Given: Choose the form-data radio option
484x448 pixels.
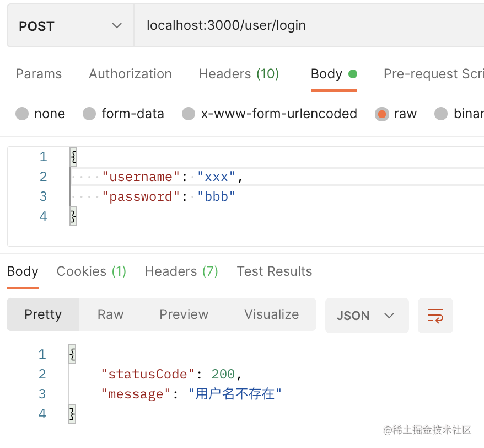Looking at the screenshot, I should pyautogui.click(x=89, y=114).
